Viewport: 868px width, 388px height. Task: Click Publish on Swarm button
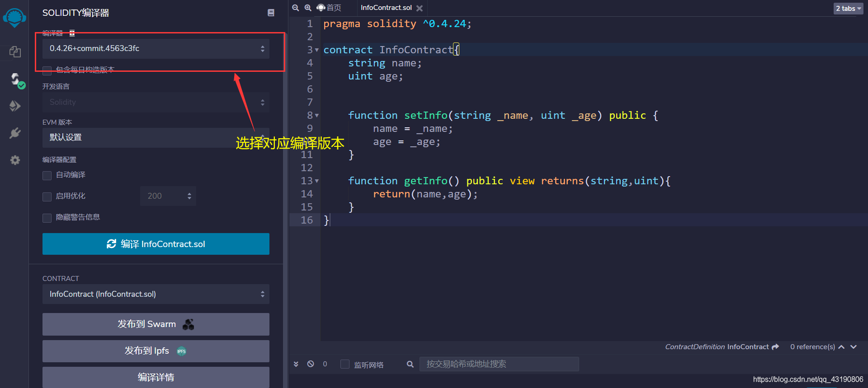coord(156,324)
